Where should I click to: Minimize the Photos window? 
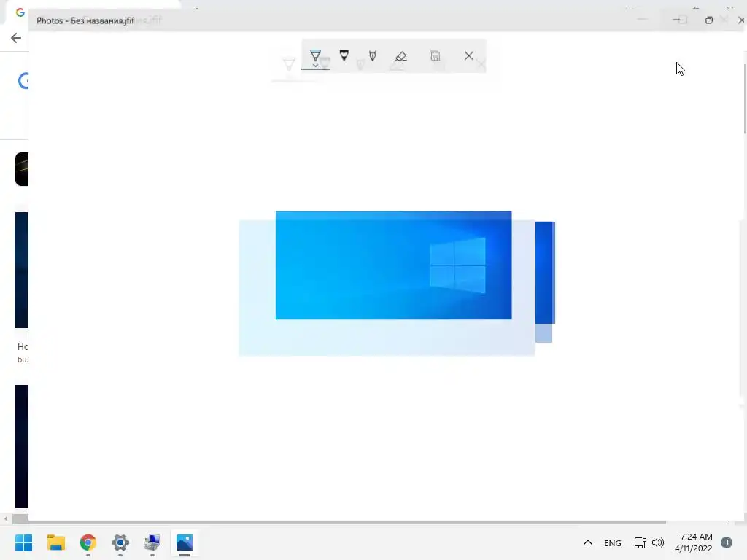click(x=676, y=20)
